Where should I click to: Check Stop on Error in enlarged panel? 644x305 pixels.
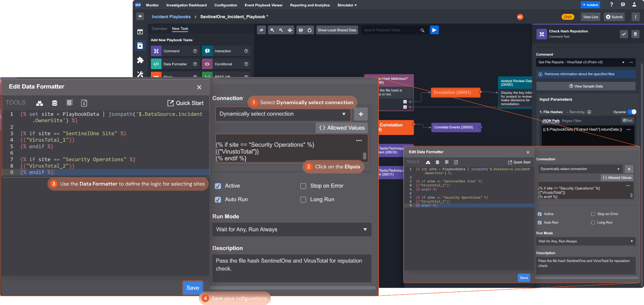pos(303,186)
